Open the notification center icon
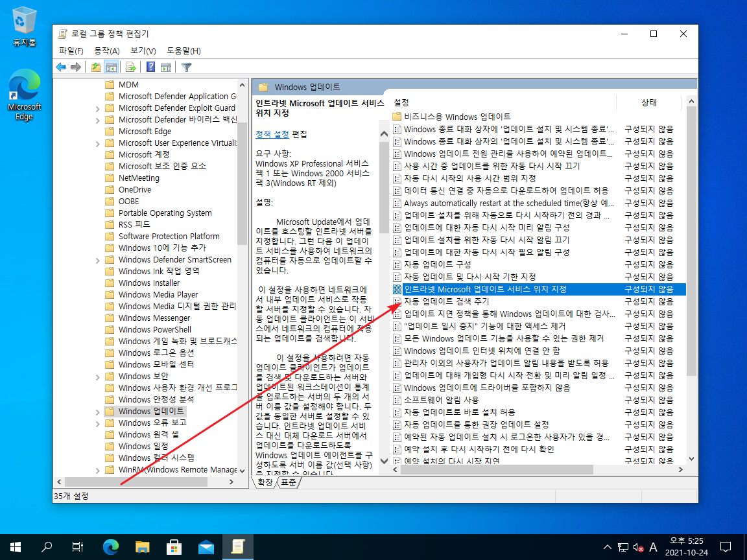The height and width of the screenshot is (560, 747). pos(725,547)
